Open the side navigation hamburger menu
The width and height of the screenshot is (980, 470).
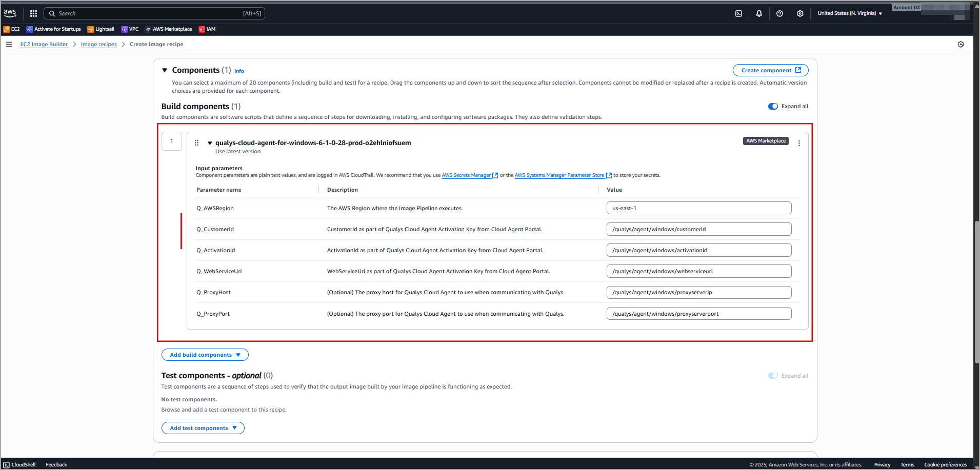tap(9, 45)
